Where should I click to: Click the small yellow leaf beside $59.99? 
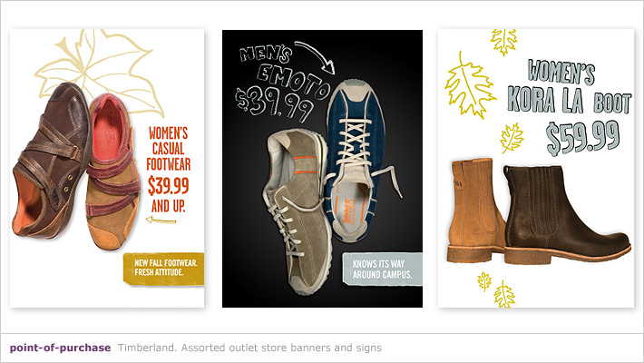coord(512,138)
